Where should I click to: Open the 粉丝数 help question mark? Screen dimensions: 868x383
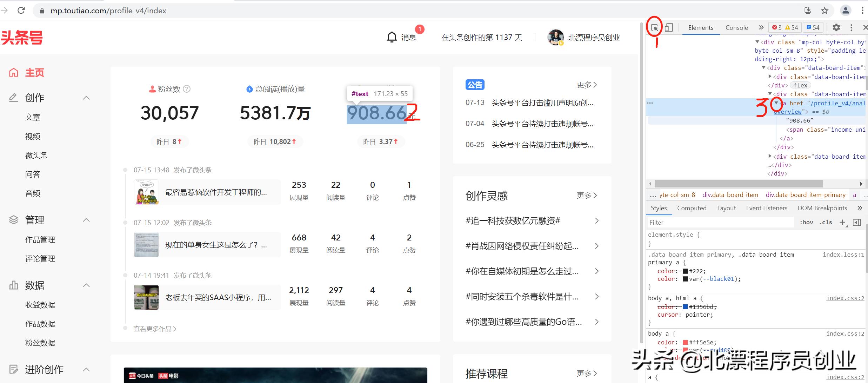coord(187,89)
